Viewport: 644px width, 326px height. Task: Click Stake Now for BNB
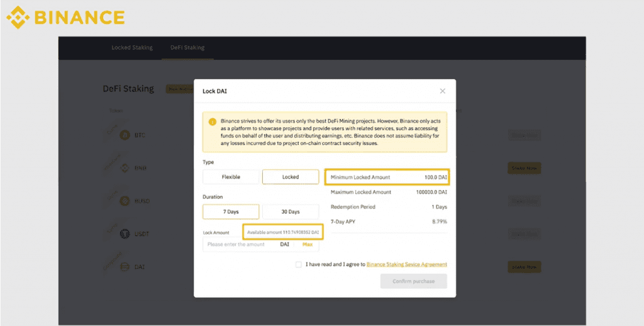tap(524, 168)
